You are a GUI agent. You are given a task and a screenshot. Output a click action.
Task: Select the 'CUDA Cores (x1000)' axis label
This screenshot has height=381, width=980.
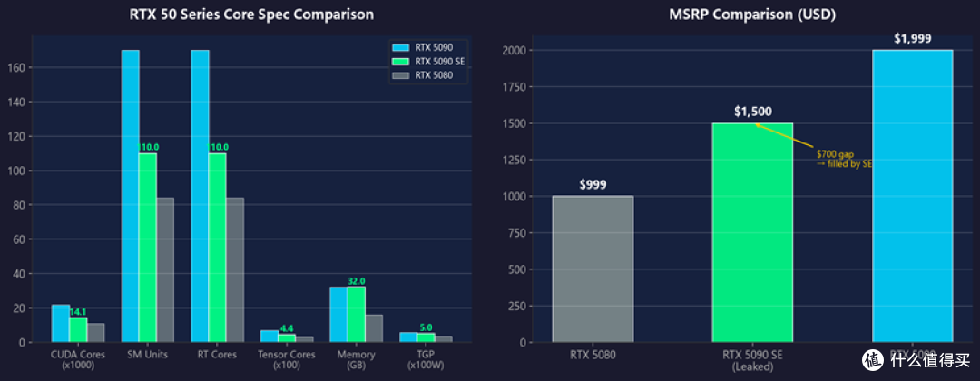(x=78, y=360)
